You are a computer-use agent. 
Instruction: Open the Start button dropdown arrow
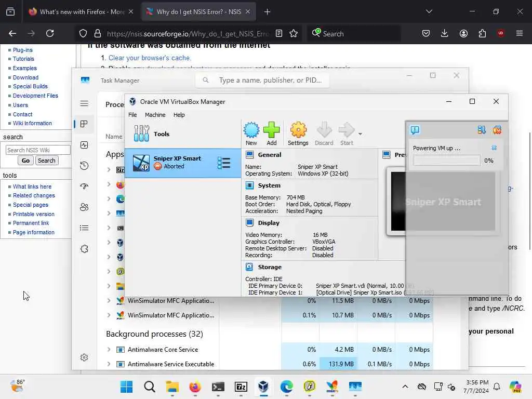[x=360, y=134]
